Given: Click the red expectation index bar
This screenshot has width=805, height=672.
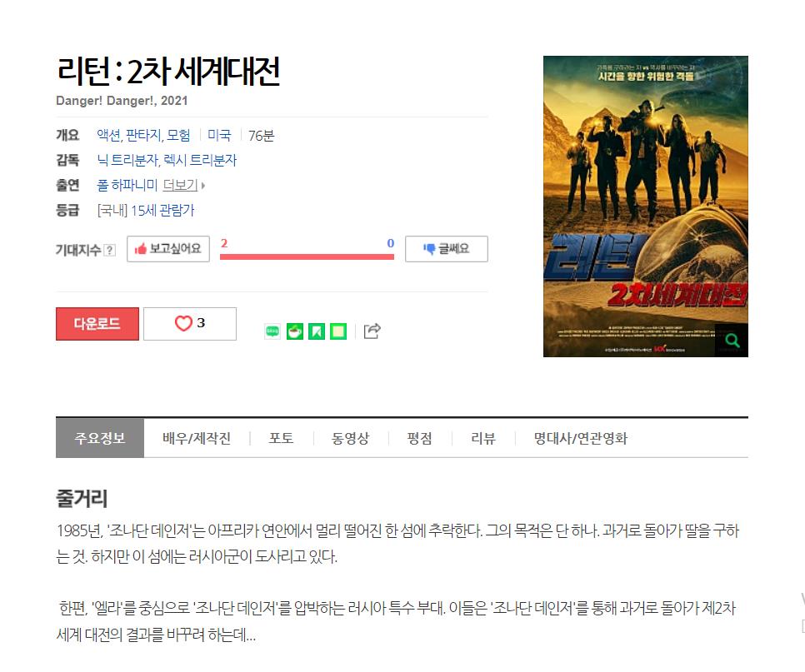Looking at the screenshot, I should click(307, 256).
